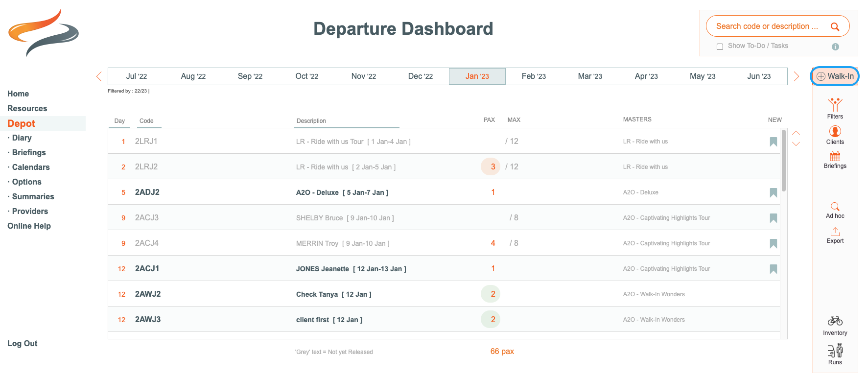This screenshot has width=868, height=378.
Task: Open the Depot section
Action: pyautogui.click(x=22, y=123)
